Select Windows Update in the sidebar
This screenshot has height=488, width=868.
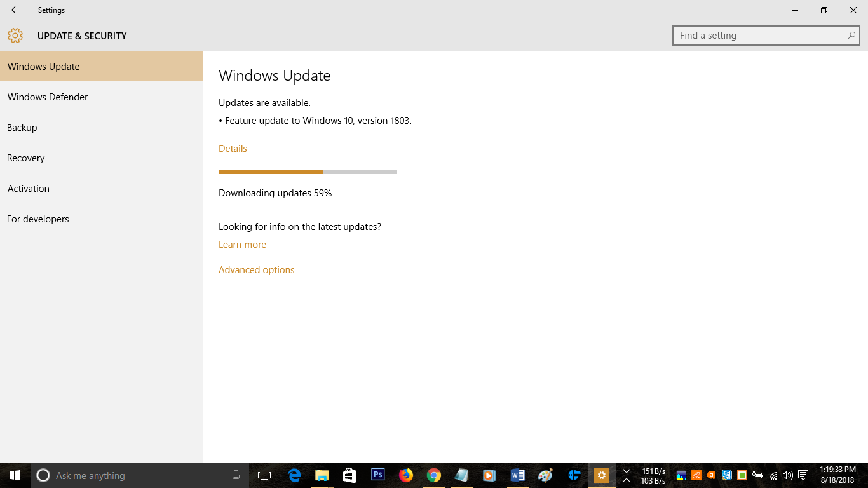(x=102, y=66)
